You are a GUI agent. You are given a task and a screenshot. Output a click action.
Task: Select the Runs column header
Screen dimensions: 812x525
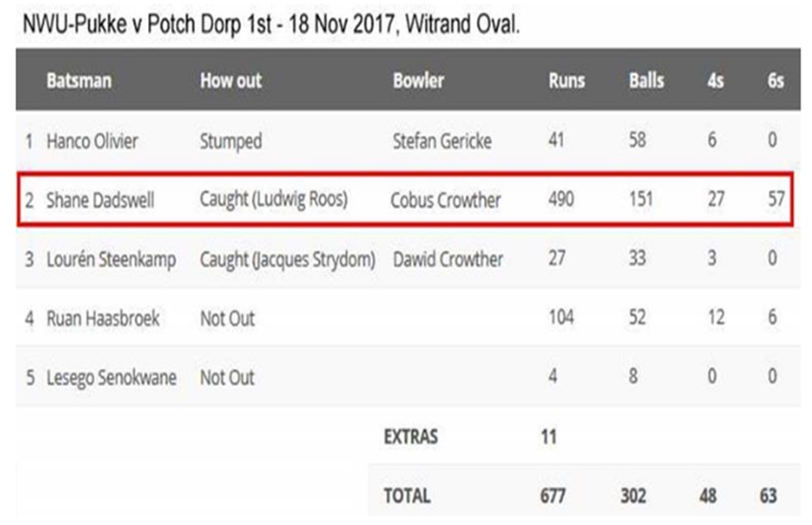coord(566,81)
